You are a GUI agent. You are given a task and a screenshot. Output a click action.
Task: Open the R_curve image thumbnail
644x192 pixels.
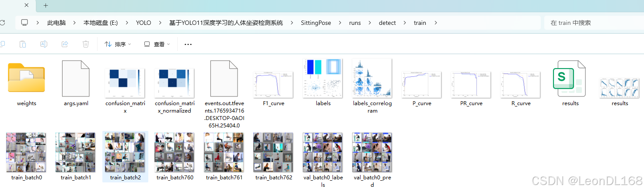coord(521,85)
